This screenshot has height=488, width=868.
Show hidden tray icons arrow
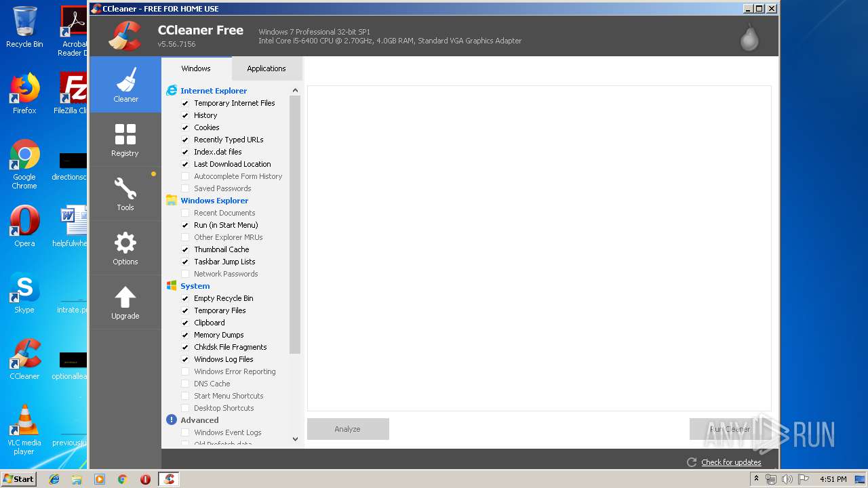coord(756,479)
